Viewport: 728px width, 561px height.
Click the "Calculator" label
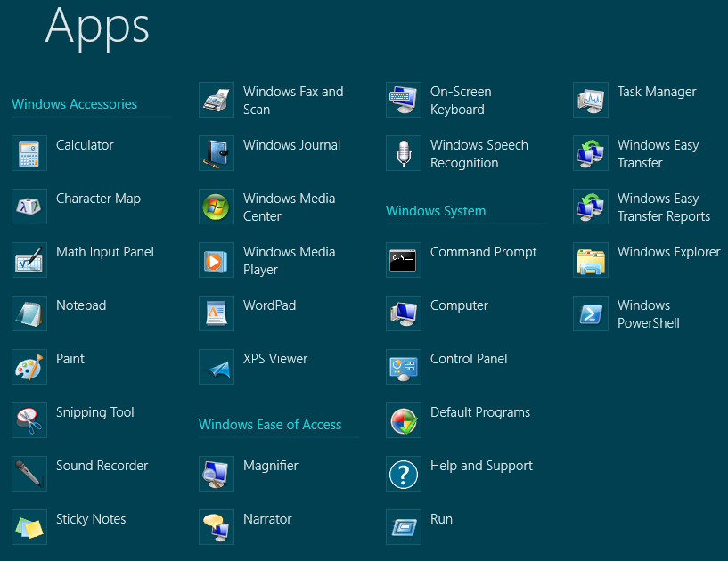coord(85,145)
